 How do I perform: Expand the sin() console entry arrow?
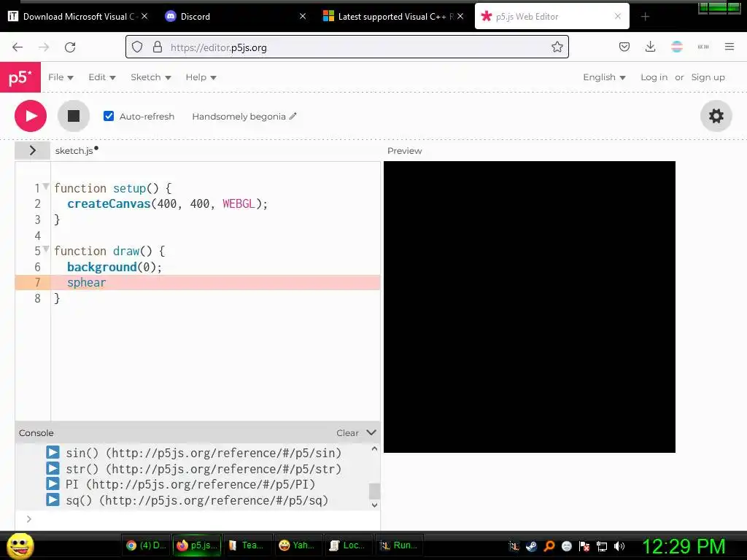tap(53, 452)
